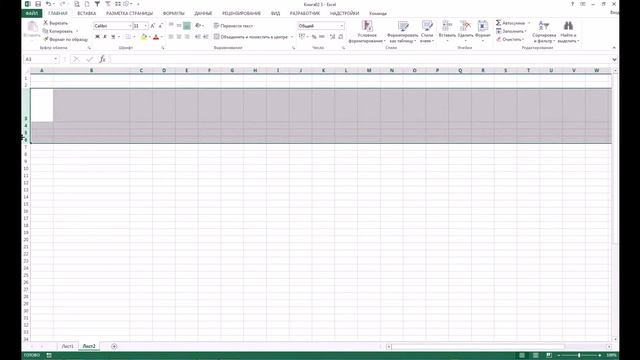640x360 pixels.
Task: Save the workbook from the quick access toolbar
Action: [x=38, y=4]
